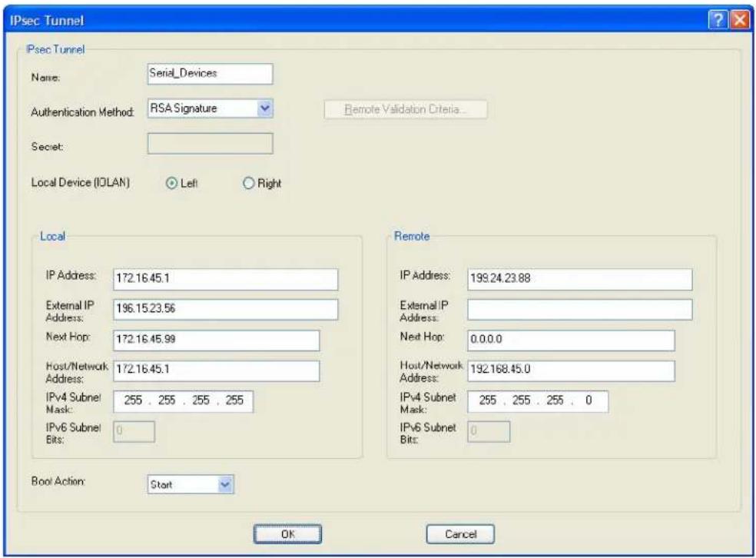The height and width of the screenshot is (558, 756).
Task: Close the IPsec Tunnel dialog
Action: (740, 20)
